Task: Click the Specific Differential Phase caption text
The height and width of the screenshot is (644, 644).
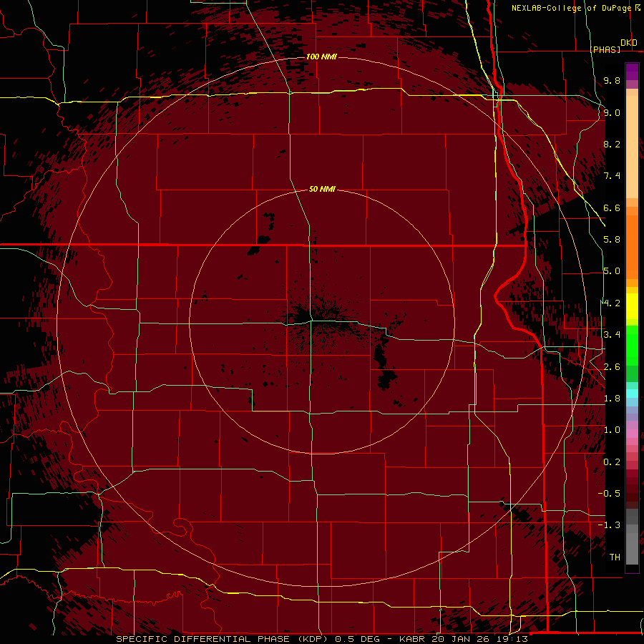Action: click(321, 639)
